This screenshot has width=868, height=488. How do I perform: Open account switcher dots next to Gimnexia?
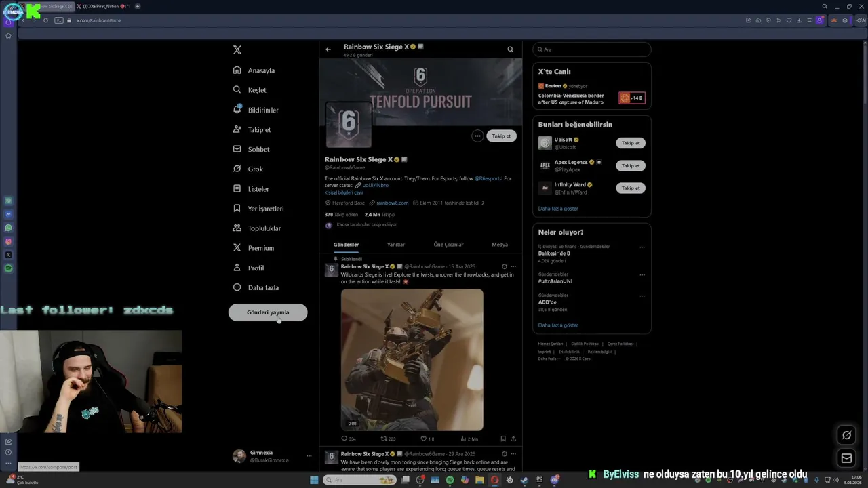309,456
